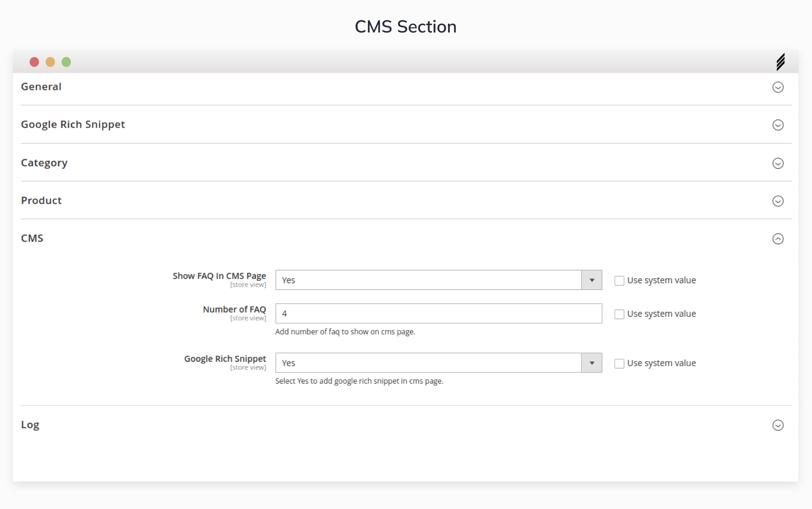Click the Product section title
This screenshot has width=812, height=509.
pyautogui.click(x=41, y=201)
